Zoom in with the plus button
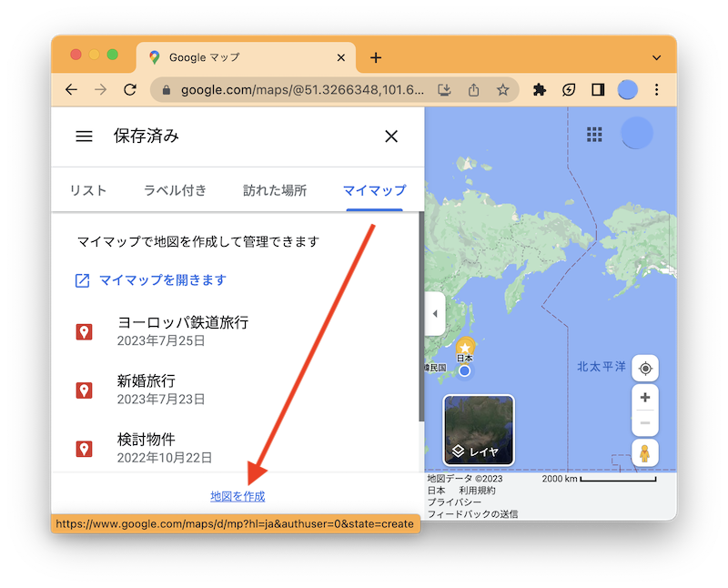This screenshot has height=588, width=728. (x=645, y=398)
